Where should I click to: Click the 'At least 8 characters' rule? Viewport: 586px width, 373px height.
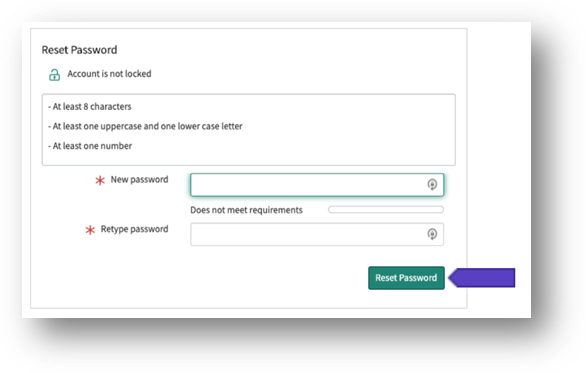point(90,107)
